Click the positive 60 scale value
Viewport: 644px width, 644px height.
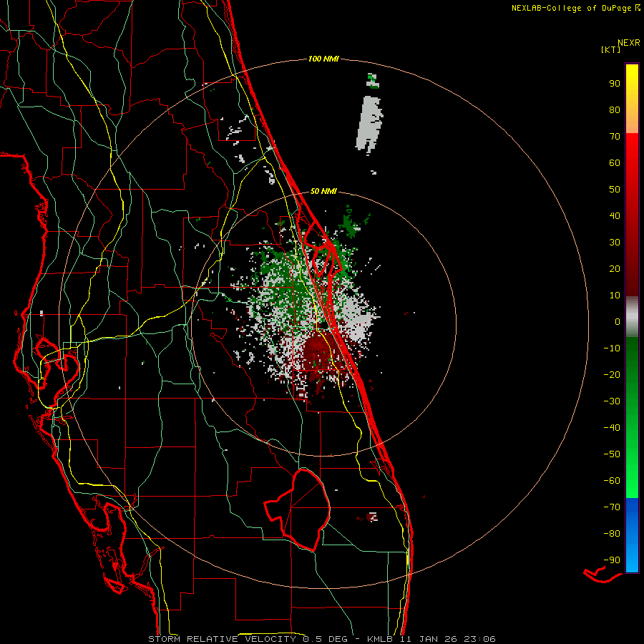(x=615, y=162)
